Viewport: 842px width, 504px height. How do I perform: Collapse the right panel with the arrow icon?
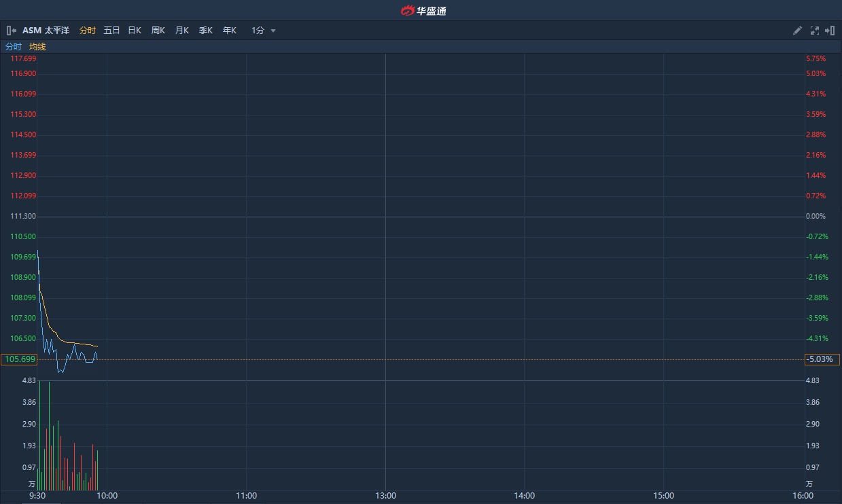click(x=830, y=31)
